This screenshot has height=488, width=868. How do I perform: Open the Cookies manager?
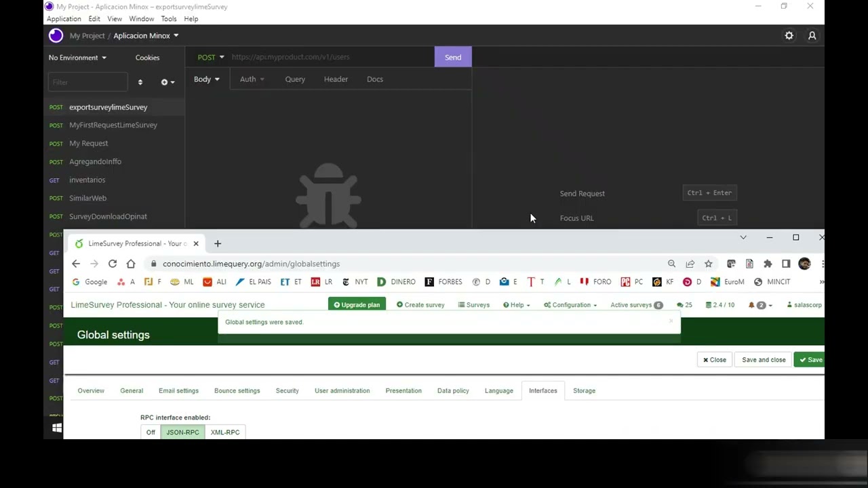147,58
